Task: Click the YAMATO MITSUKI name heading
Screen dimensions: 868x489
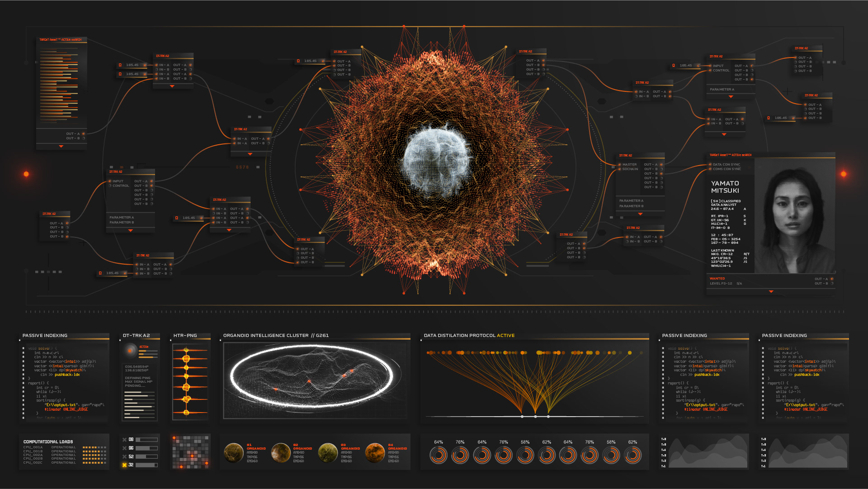Action: click(x=725, y=187)
